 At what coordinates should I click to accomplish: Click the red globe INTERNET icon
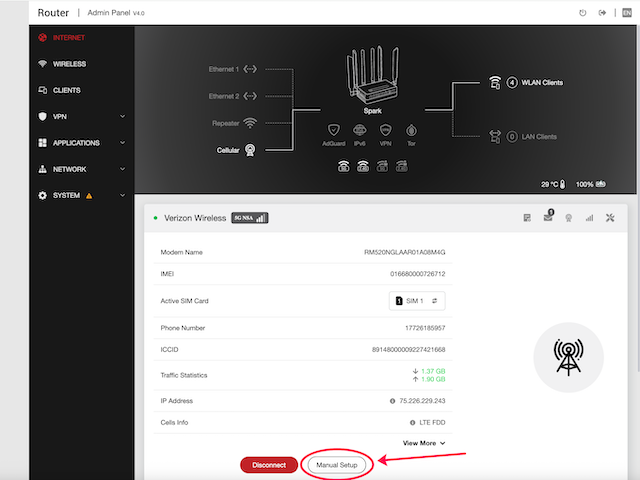42,38
